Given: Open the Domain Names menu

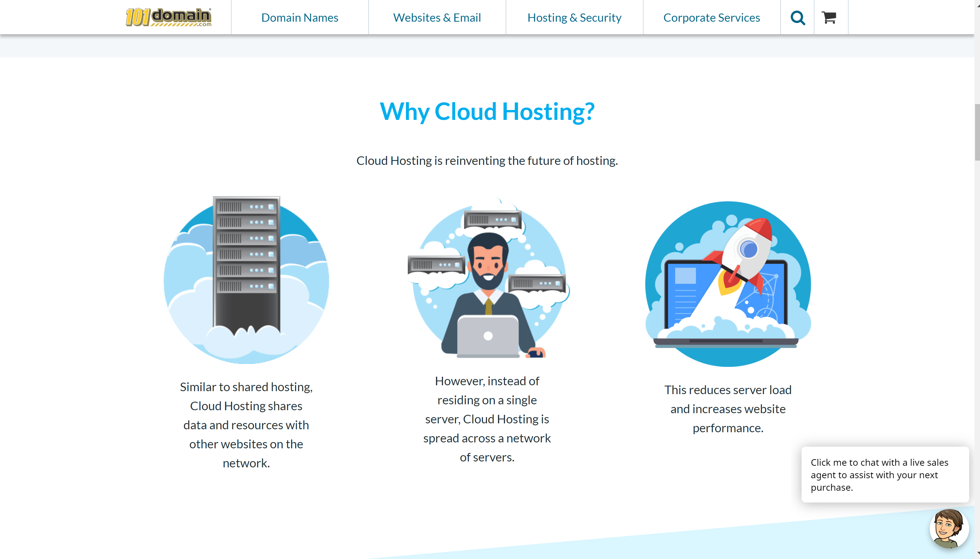Looking at the screenshot, I should pos(300,17).
